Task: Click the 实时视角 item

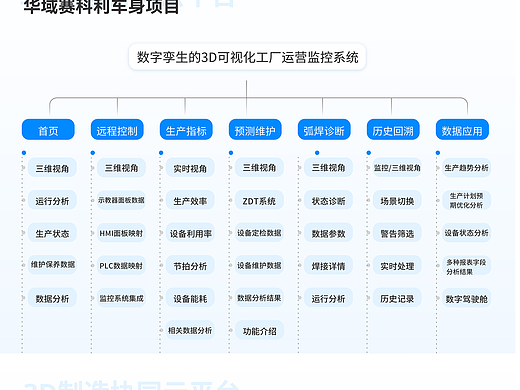Action: click(x=190, y=168)
